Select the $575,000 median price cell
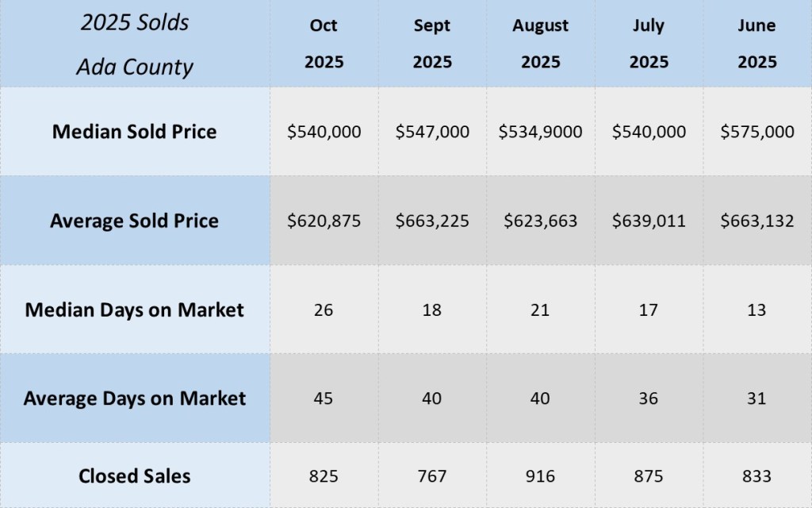This screenshot has height=508, width=812. 756,132
